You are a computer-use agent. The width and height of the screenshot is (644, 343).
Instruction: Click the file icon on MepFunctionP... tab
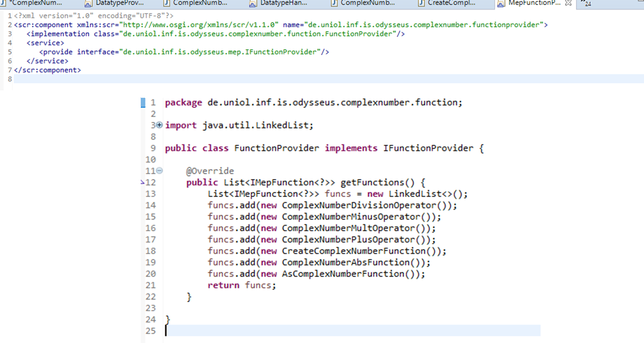[x=501, y=3]
